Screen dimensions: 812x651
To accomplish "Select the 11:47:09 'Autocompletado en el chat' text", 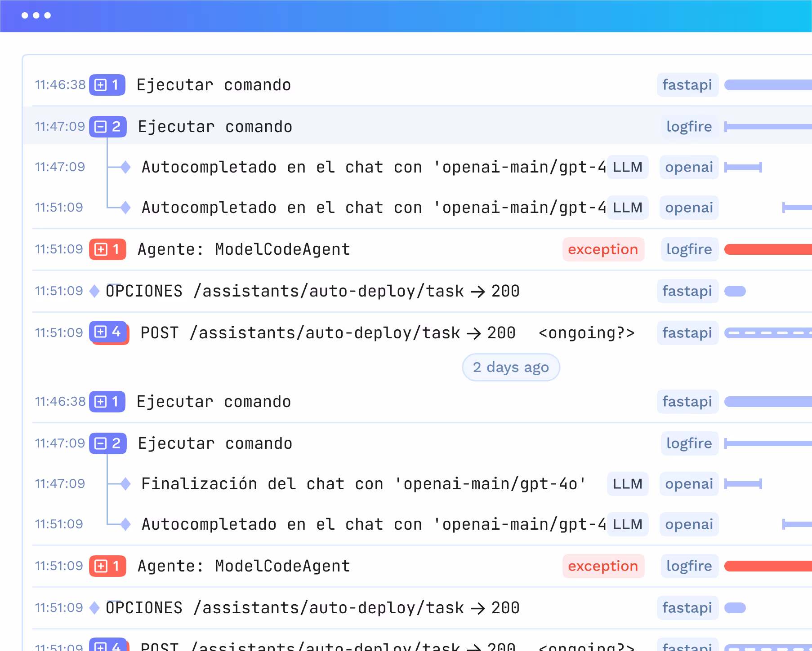I will [374, 167].
